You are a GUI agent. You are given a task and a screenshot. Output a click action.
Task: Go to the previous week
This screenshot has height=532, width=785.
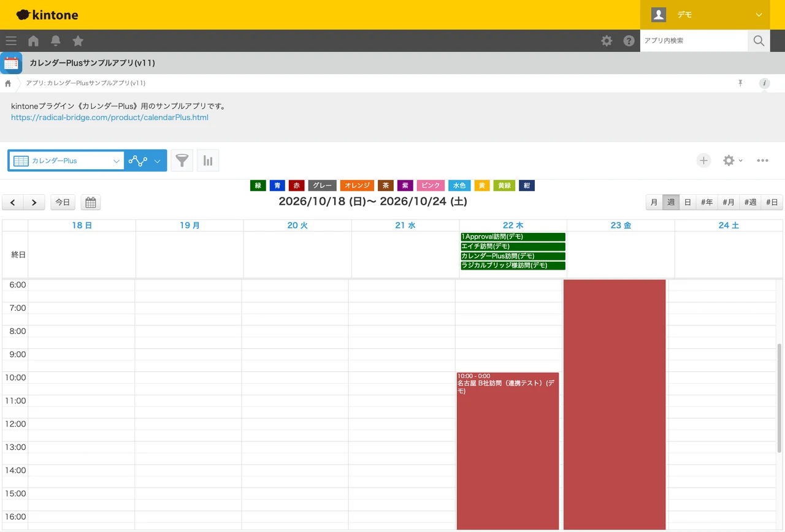[x=13, y=202]
